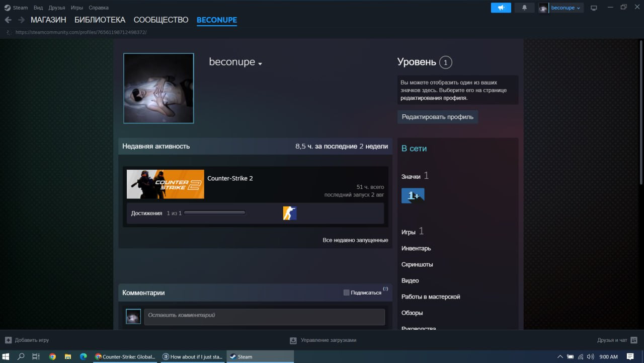
Task: Go forward with the right arrow
Action: pyautogui.click(x=21, y=20)
